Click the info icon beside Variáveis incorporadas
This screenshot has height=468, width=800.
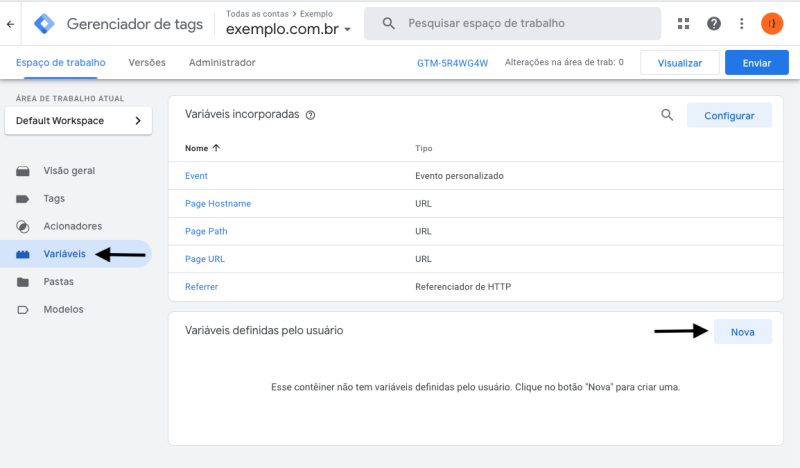pos(310,115)
